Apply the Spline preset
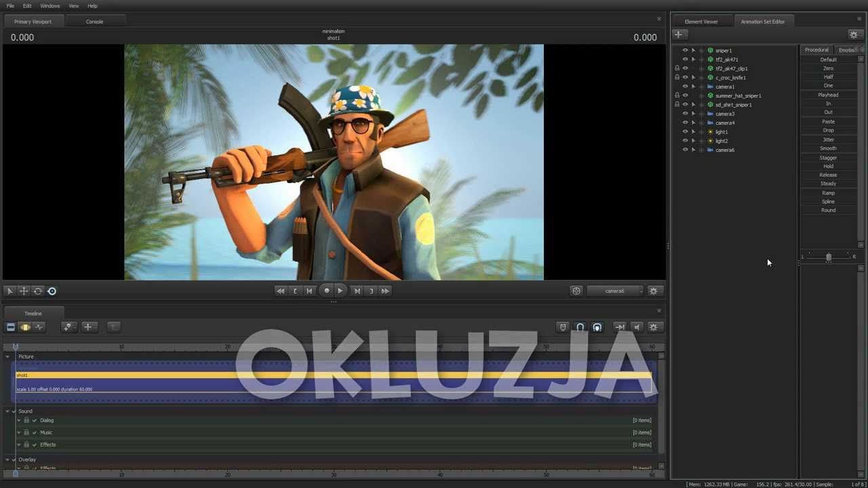Screen dimensions: 868x488 (x=829, y=201)
